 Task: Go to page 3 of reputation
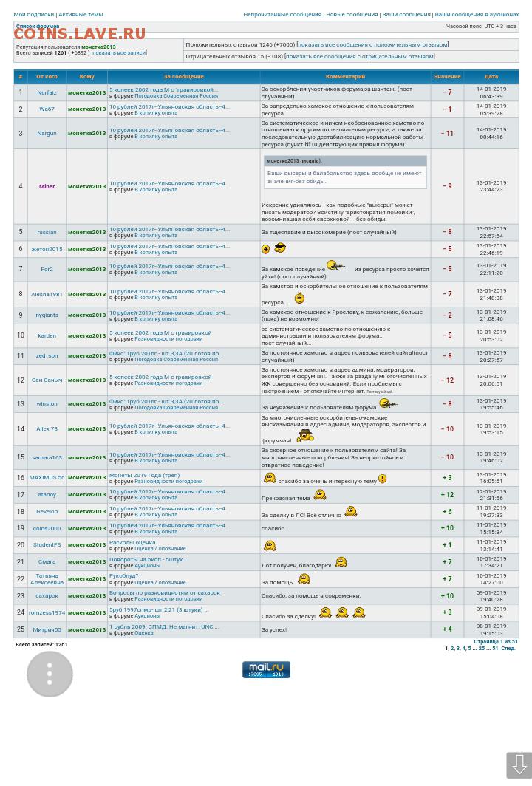458,648
